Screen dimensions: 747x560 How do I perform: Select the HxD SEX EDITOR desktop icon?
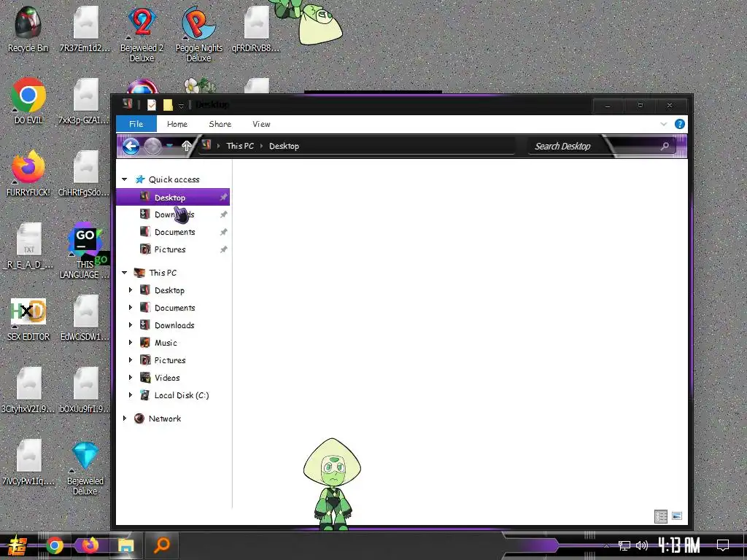click(28, 318)
